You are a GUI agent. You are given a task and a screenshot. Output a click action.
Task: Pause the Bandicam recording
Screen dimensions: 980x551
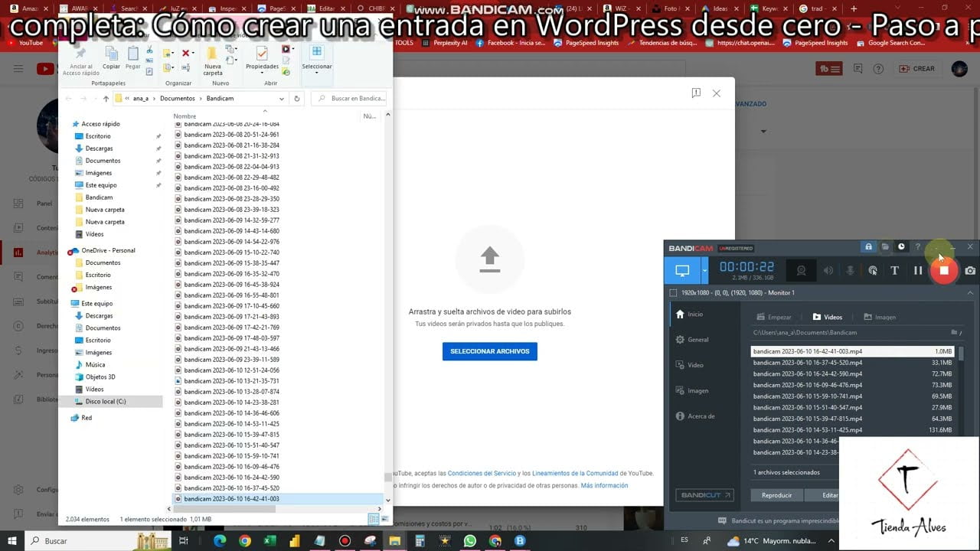pyautogui.click(x=918, y=270)
